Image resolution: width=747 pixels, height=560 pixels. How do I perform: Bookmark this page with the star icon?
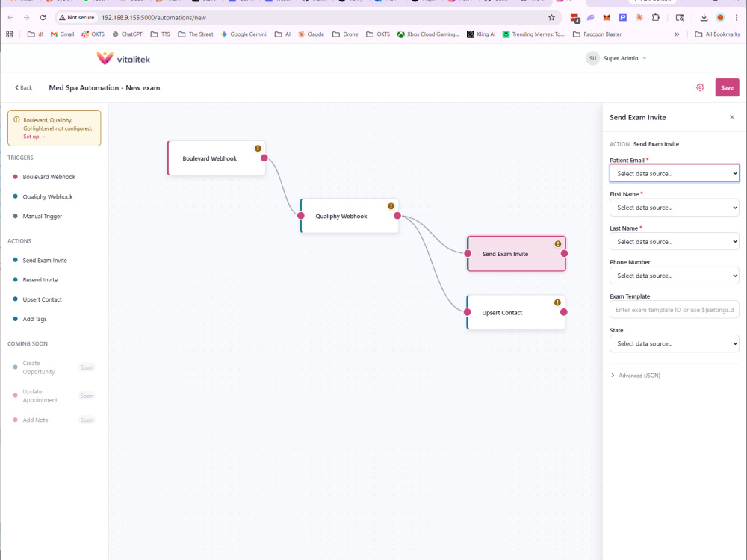coord(551,18)
